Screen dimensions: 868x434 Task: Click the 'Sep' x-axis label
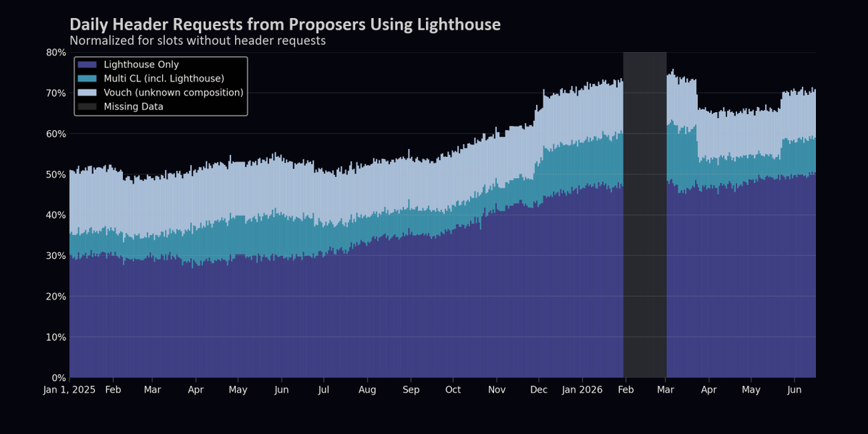[410, 390]
